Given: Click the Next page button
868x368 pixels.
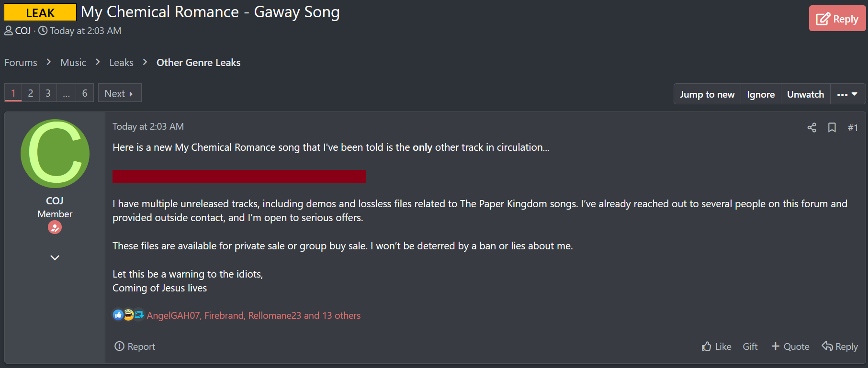Looking at the screenshot, I should click(x=119, y=93).
